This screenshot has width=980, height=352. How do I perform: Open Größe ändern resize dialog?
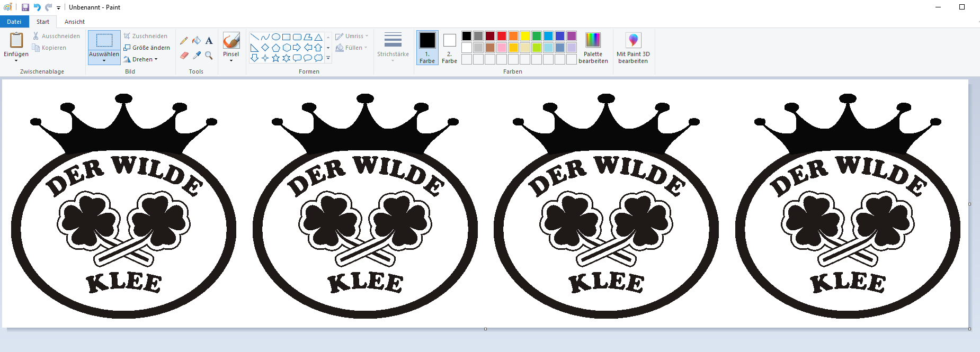(x=147, y=48)
